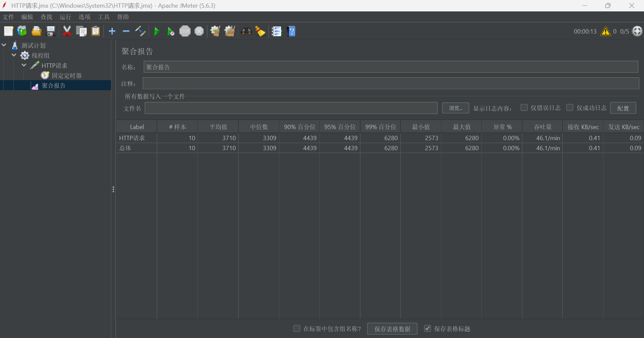Paste element from clipboard icon
Screen dimensions: 644x338
(96, 31)
